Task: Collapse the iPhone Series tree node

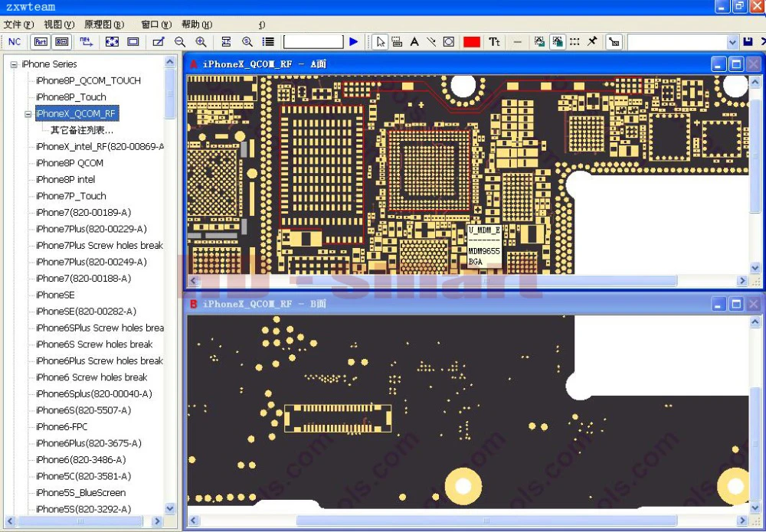Action: (x=14, y=64)
